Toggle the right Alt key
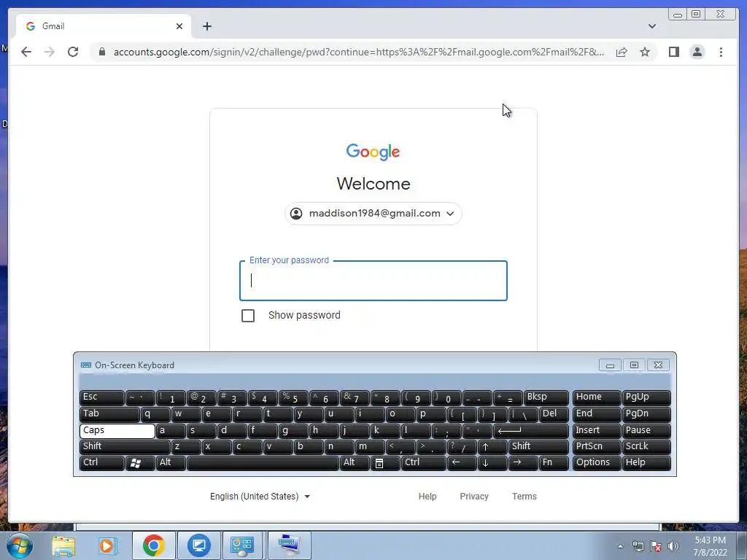Image resolution: width=747 pixels, height=560 pixels. coord(355,463)
